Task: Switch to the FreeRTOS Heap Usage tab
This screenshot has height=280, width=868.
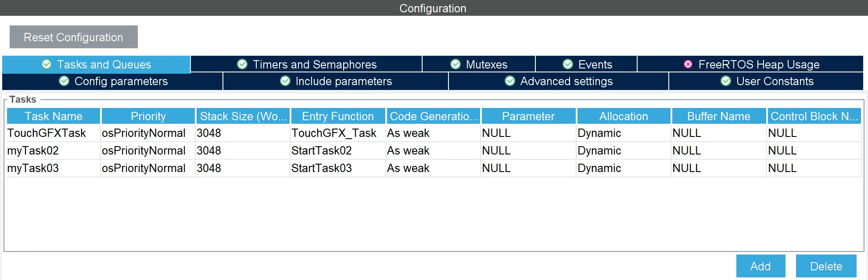Action: click(x=750, y=64)
